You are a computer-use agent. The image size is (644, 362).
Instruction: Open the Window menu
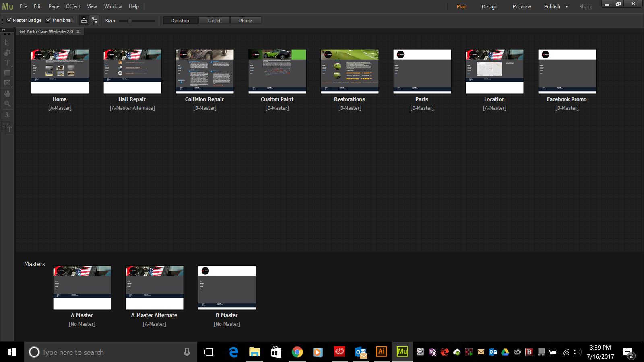(x=113, y=6)
